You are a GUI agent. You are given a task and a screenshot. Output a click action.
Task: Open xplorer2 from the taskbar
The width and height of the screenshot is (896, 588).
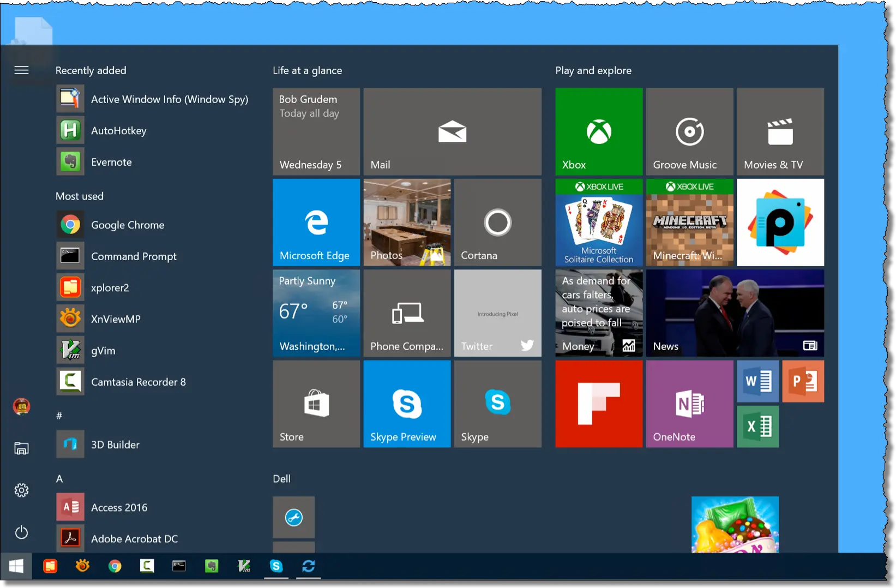pos(50,566)
